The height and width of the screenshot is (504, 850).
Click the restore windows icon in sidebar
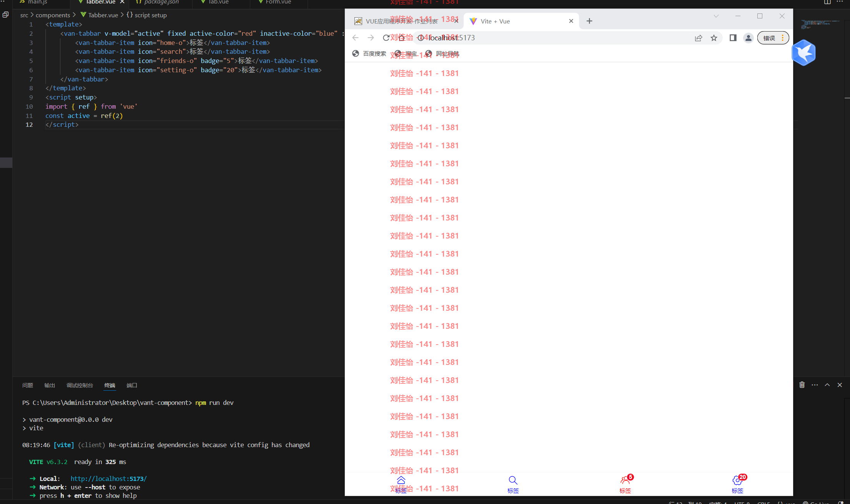(x=5, y=15)
